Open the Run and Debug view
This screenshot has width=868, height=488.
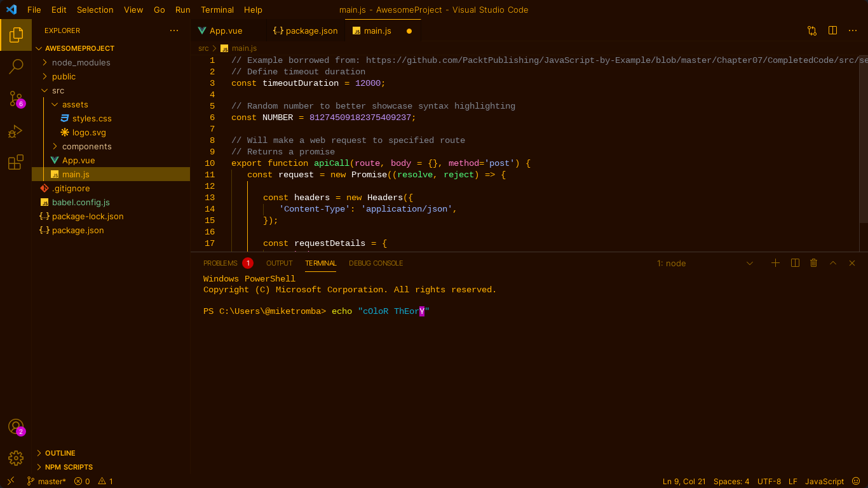16,131
